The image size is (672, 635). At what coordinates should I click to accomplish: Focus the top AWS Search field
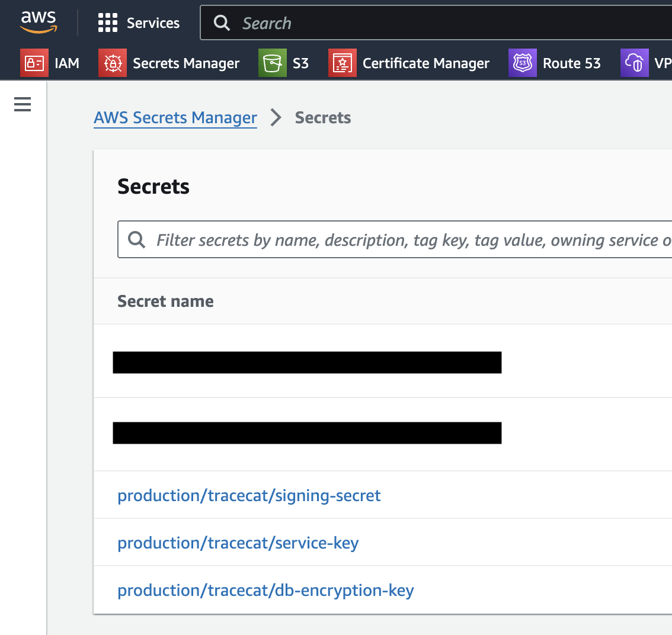coord(437,23)
